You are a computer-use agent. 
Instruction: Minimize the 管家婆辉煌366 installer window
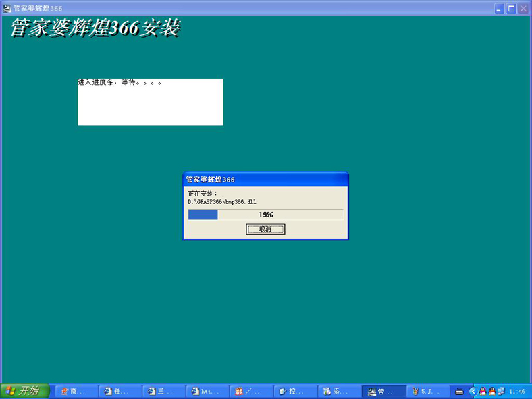499,9
